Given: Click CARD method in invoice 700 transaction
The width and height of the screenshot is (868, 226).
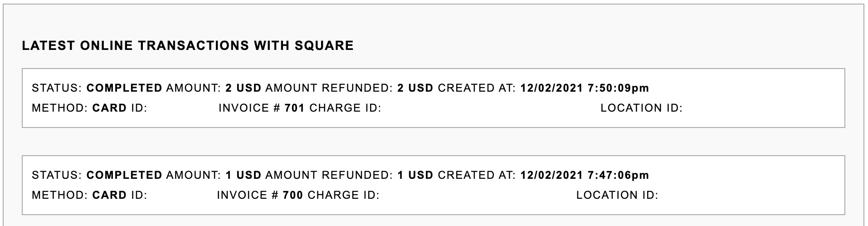Looking at the screenshot, I should [109, 195].
